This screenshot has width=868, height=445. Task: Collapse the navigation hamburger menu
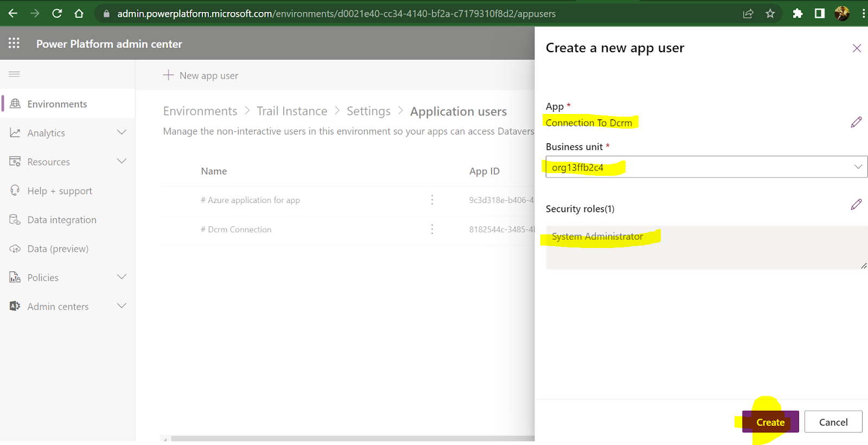(14, 74)
